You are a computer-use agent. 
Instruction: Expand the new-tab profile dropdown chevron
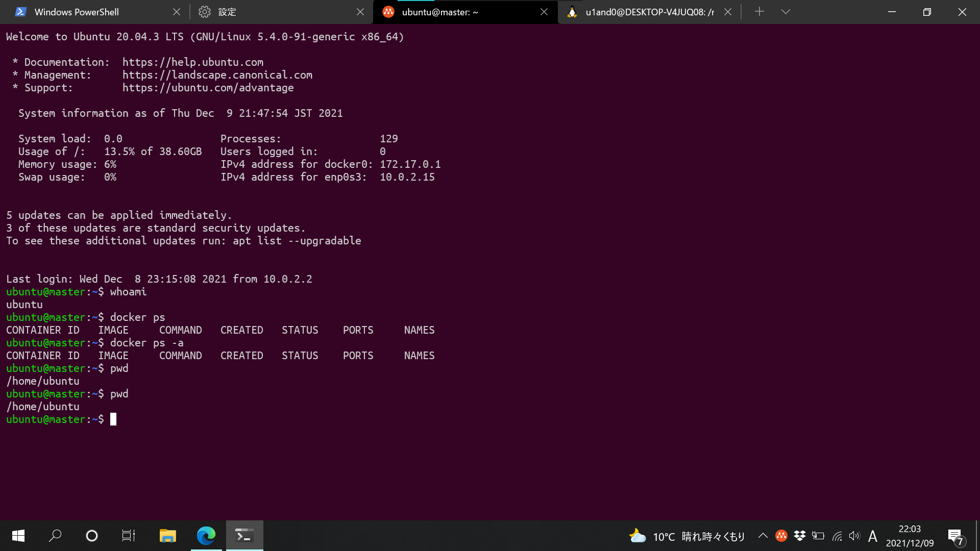(786, 12)
